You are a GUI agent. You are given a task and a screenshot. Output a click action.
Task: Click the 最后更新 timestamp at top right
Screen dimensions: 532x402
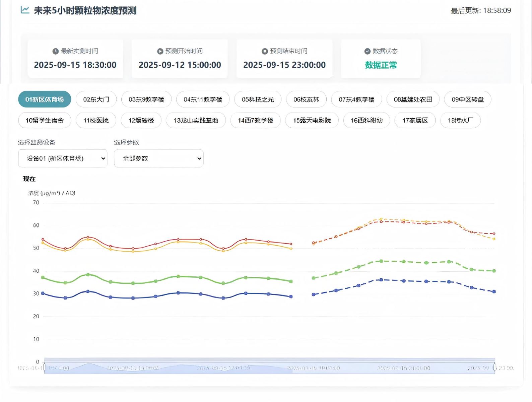[480, 11]
